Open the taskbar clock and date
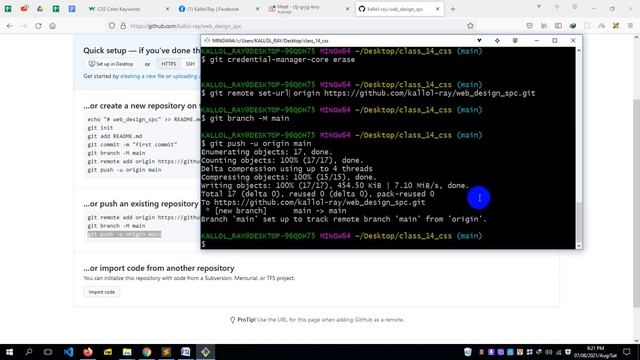The height and width of the screenshot is (360, 640). [596, 352]
